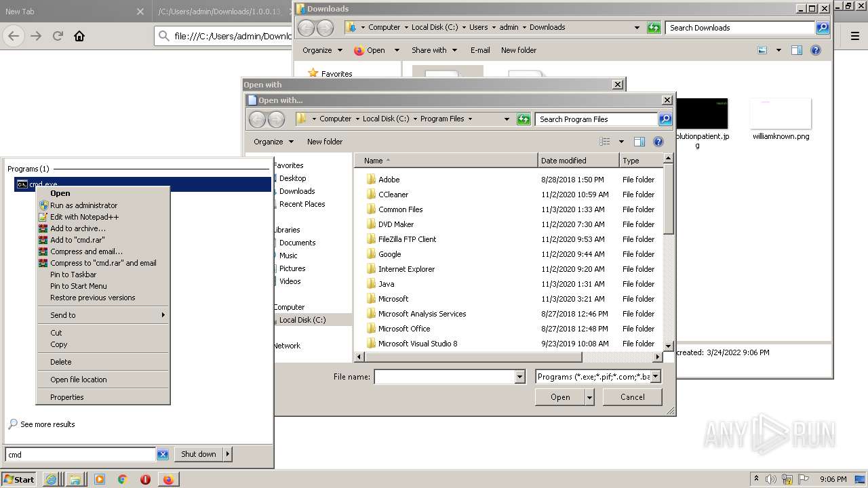
Task: Switch to the 'New Tab' Firefox tab
Action: click(75, 12)
